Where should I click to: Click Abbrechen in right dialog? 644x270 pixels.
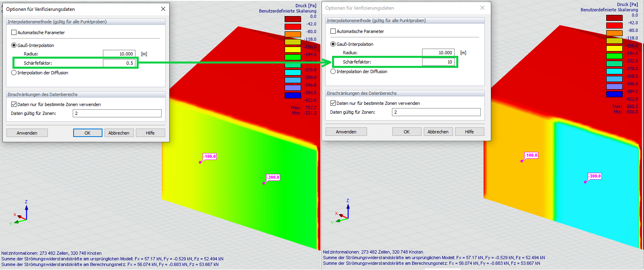(x=438, y=132)
